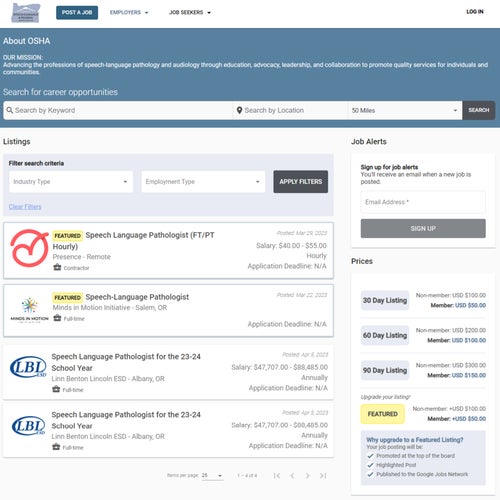Screen dimensions: 500x500
Task: Click the Search button
Action: (479, 110)
